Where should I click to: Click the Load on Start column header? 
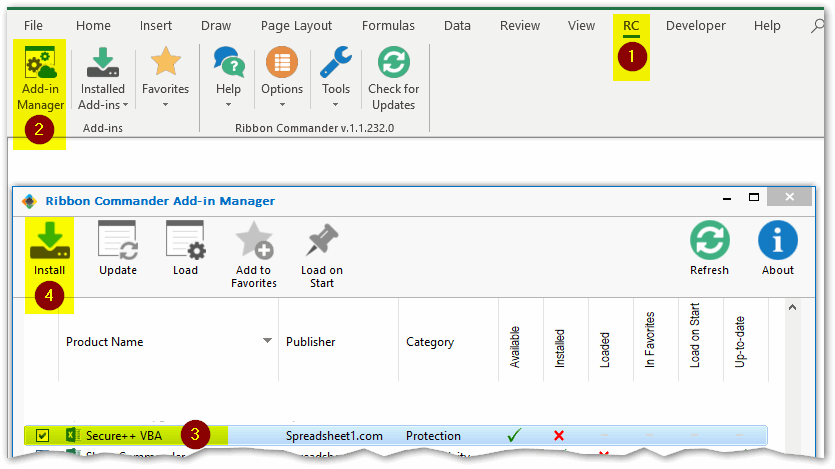pos(694,335)
